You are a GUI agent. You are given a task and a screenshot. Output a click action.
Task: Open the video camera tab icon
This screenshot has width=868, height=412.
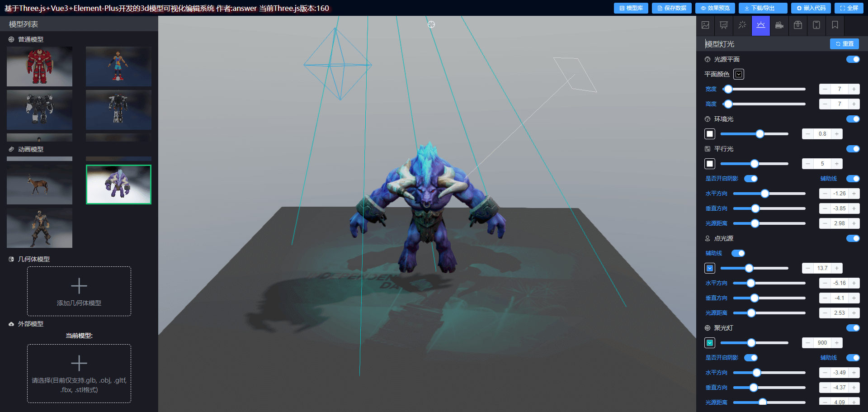coord(779,25)
